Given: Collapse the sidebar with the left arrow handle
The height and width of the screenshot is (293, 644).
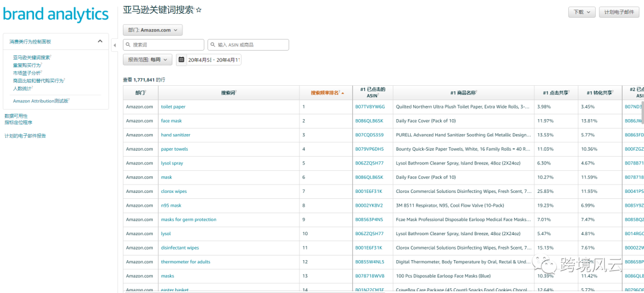Looking at the screenshot, I should 114,45.
